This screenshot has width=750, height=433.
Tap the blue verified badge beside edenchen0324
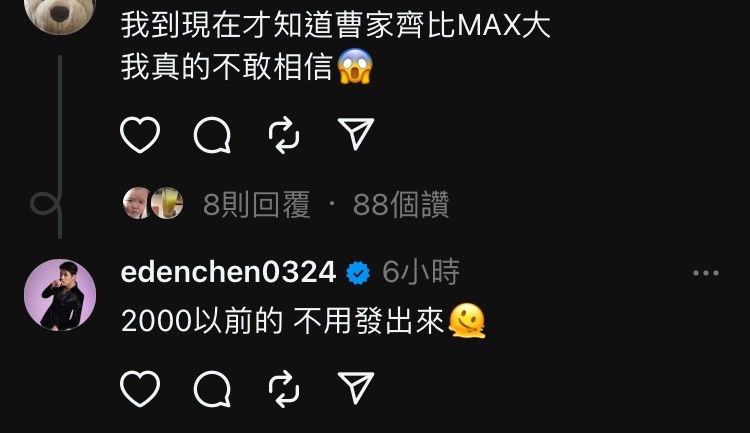(x=358, y=273)
